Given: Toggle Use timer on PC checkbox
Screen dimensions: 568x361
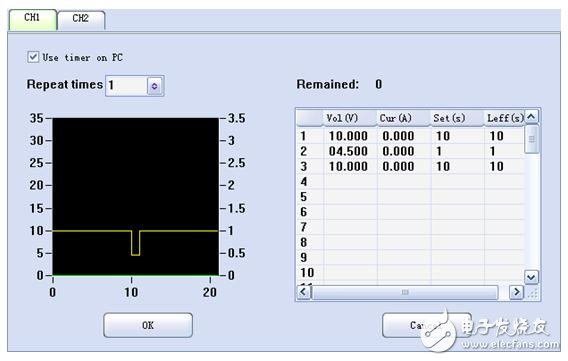Looking at the screenshot, I should point(33,57).
